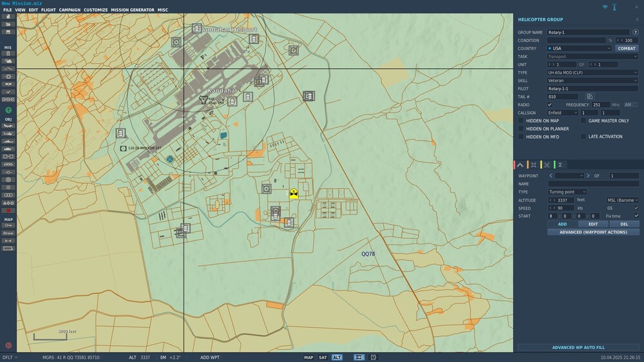The width and height of the screenshot is (644, 362).
Task: Select the yellow helicopter unit on map
Action: [294, 193]
